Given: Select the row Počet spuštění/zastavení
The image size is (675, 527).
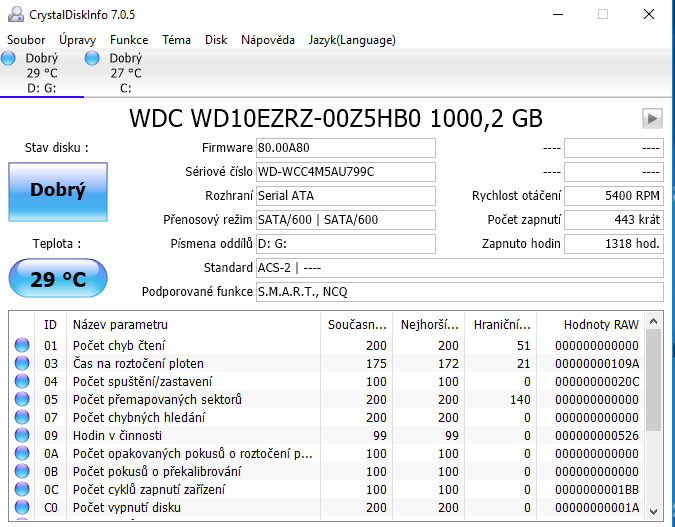Looking at the screenshot, I should click(x=327, y=381).
